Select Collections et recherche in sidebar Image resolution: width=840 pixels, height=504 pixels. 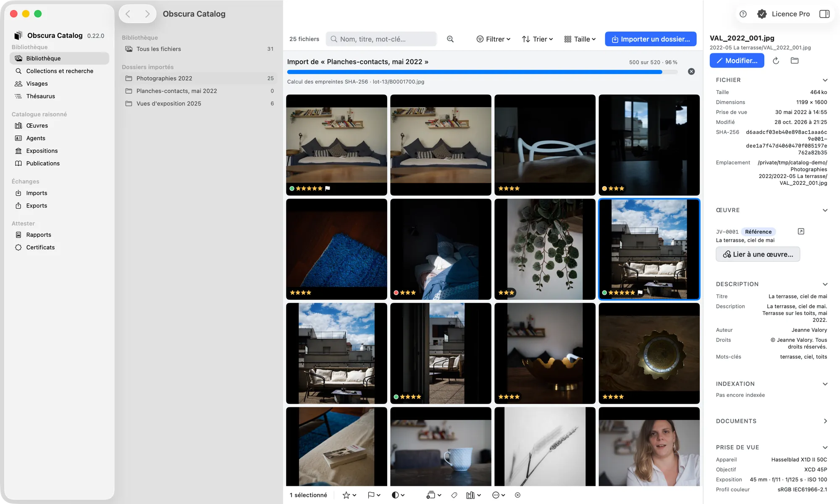pyautogui.click(x=59, y=71)
